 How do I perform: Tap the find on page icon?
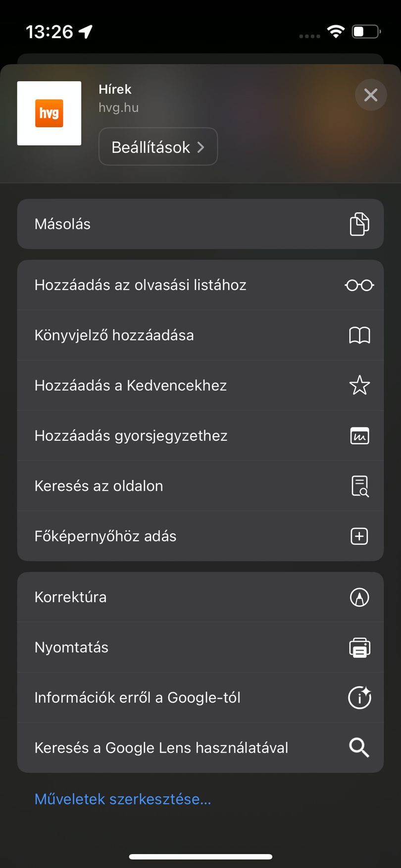[360, 486]
